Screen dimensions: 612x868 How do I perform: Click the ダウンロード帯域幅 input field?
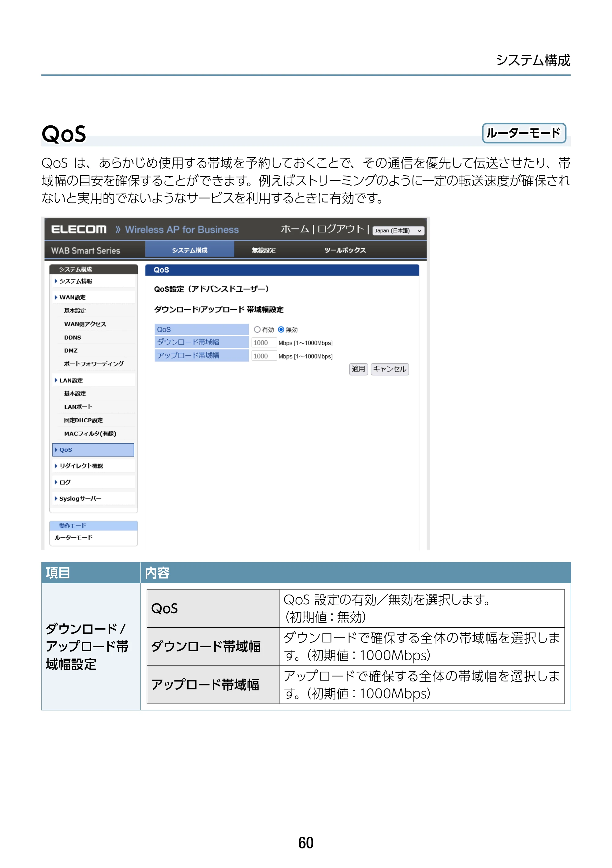[264, 343]
